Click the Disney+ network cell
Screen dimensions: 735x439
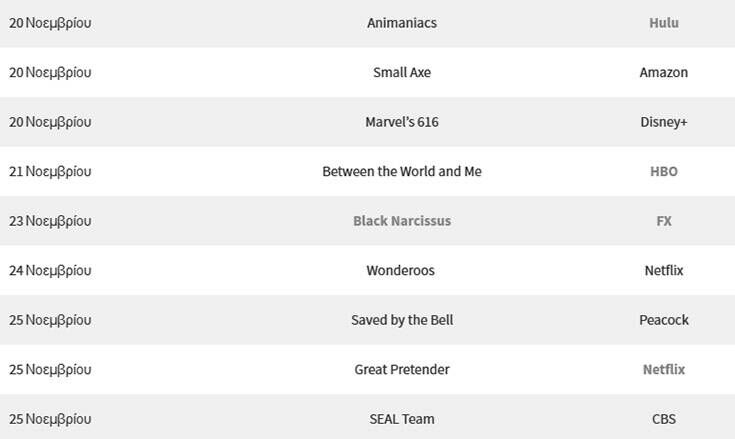pyautogui.click(x=663, y=122)
